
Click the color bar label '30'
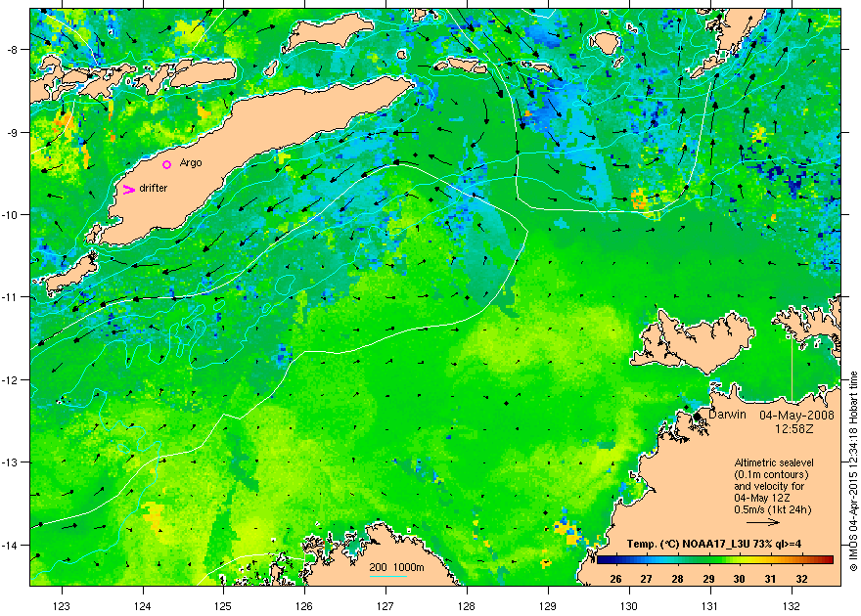739,579
